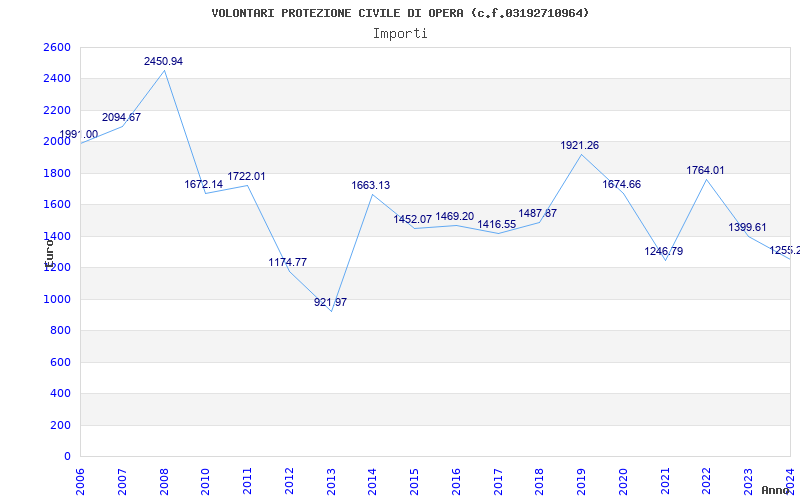Screen dimensions: 800x500
Task: Click the Euro y-axis title
Action: click(x=49, y=253)
